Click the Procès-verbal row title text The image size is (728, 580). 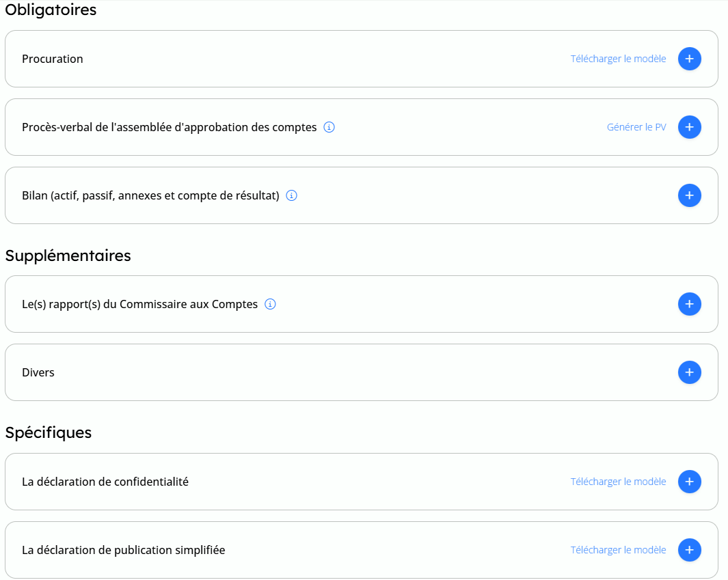coord(169,127)
